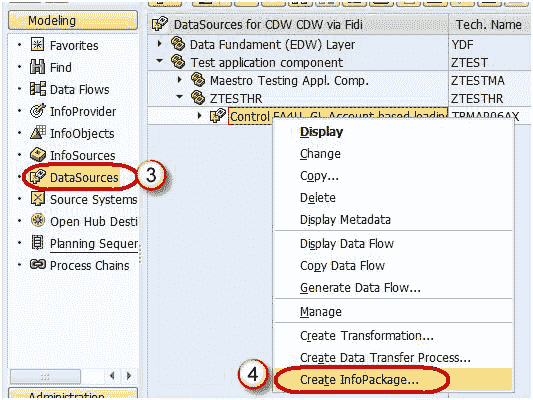The width and height of the screenshot is (533, 400).
Task: Click the Source Systems icon
Action: (x=38, y=198)
